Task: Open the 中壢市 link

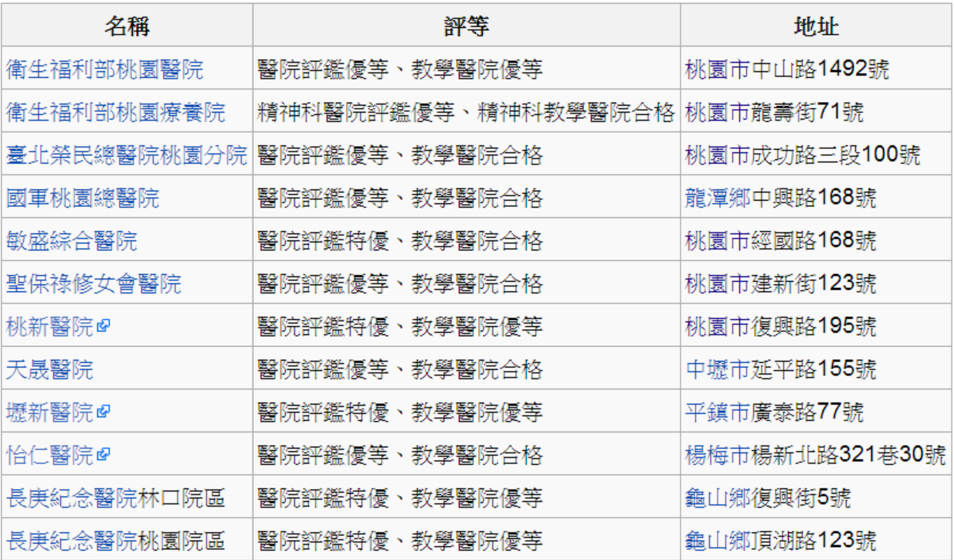Action: click(x=718, y=370)
